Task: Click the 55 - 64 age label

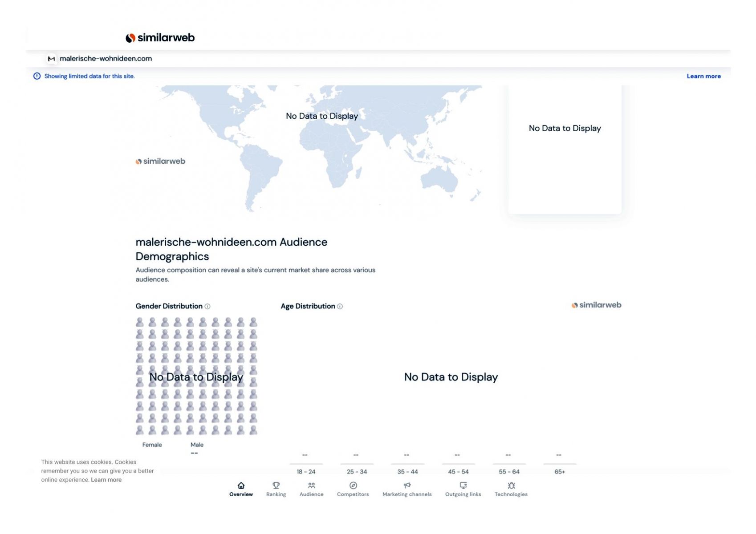Action: [509, 472]
